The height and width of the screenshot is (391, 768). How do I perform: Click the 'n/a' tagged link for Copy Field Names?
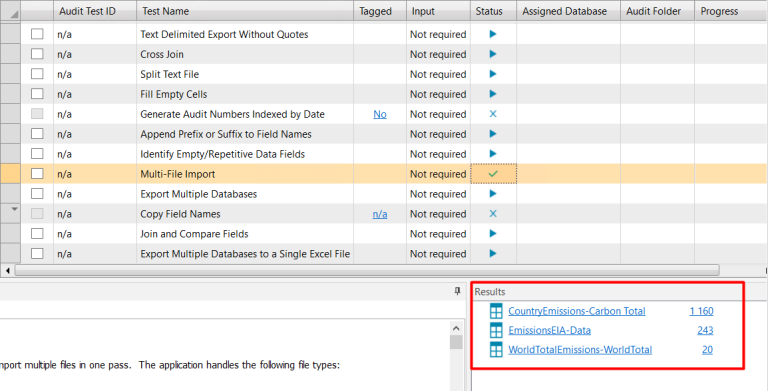tap(380, 214)
